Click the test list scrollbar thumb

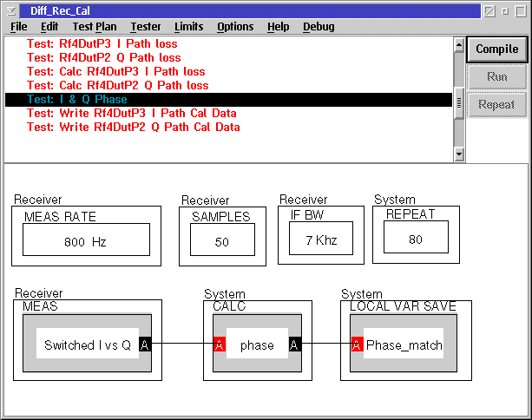459,102
